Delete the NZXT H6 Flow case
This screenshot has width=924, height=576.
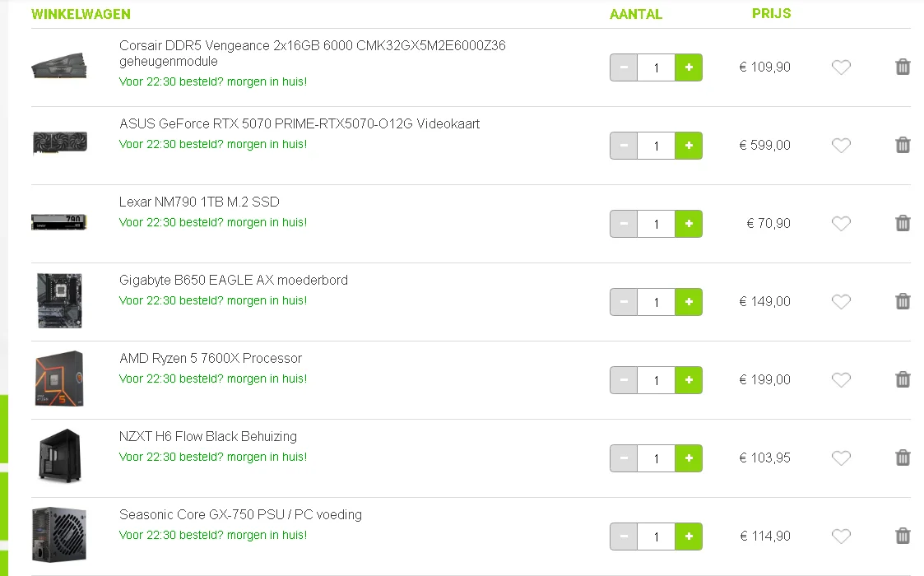click(903, 458)
